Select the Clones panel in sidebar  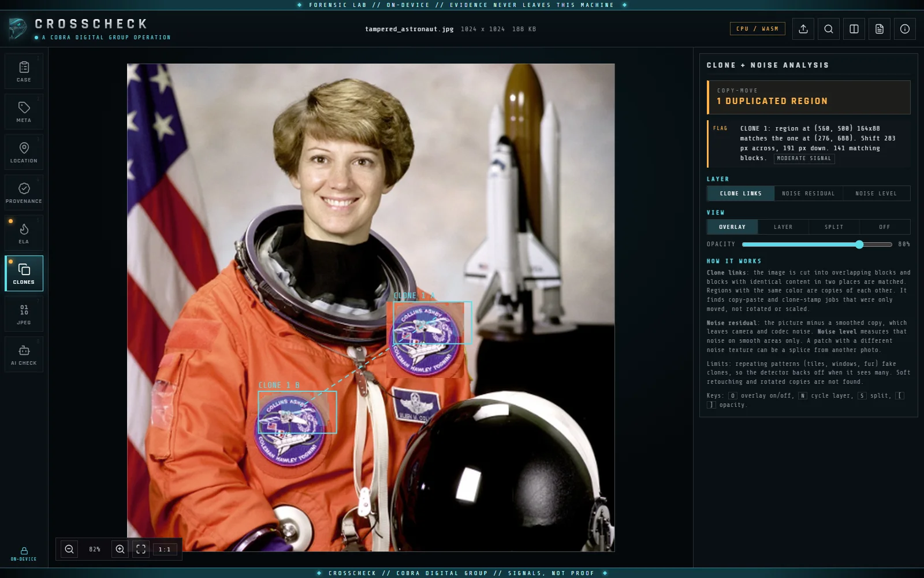24,273
